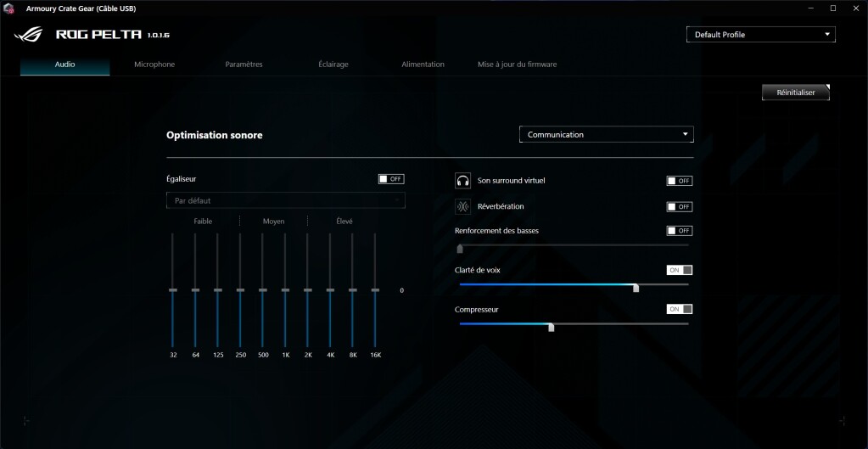868x449 pixels.
Task: Click the Réinitialiser button
Action: pyautogui.click(x=796, y=93)
